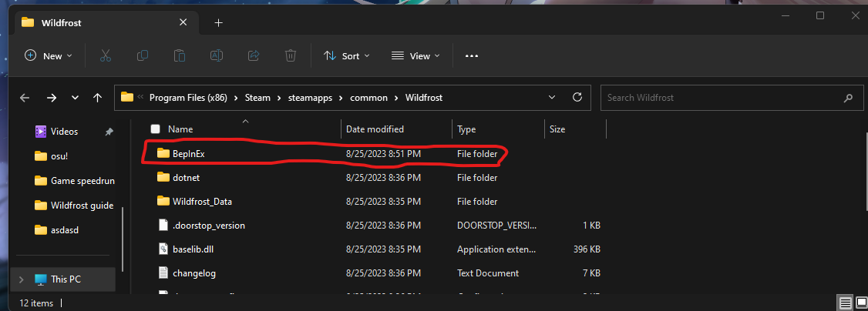Select the BepInEx folder name
Viewport: 868px width, 311px height.
(189, 153)
